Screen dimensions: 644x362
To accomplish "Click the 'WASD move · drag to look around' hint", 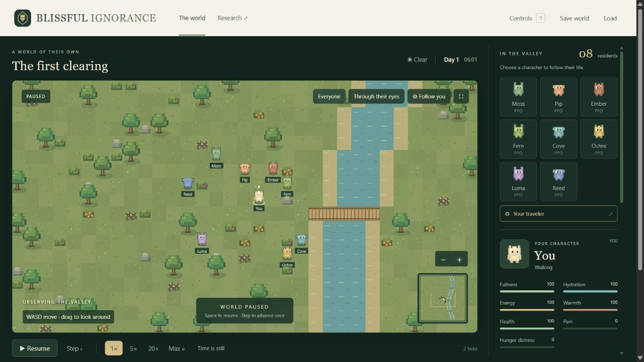I will coord(68,317).
